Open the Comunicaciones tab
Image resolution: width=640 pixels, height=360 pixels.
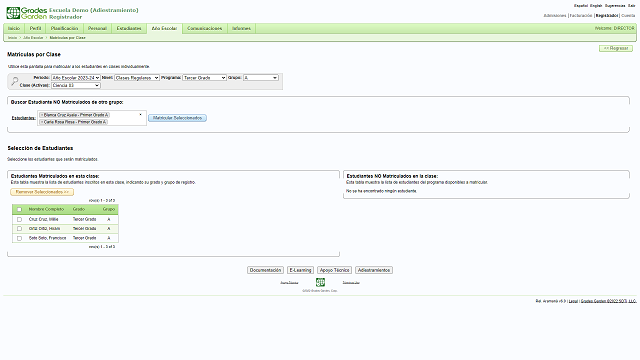204,28
